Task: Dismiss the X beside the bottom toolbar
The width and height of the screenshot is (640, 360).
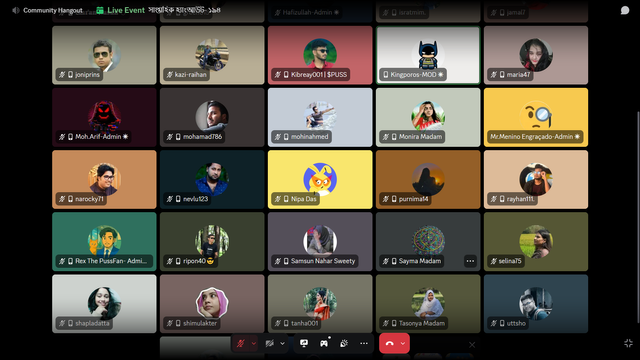Action: tap(472, 345)
